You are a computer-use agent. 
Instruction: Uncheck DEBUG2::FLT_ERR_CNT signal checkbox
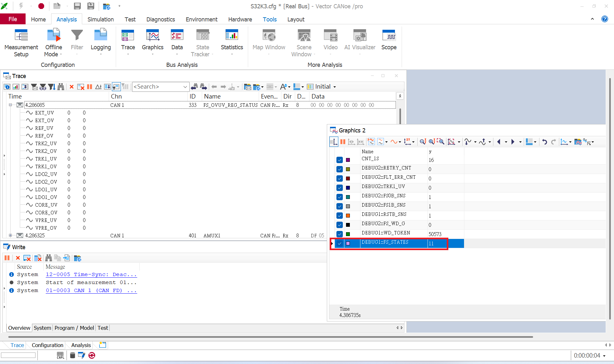[x=340, y=178]
